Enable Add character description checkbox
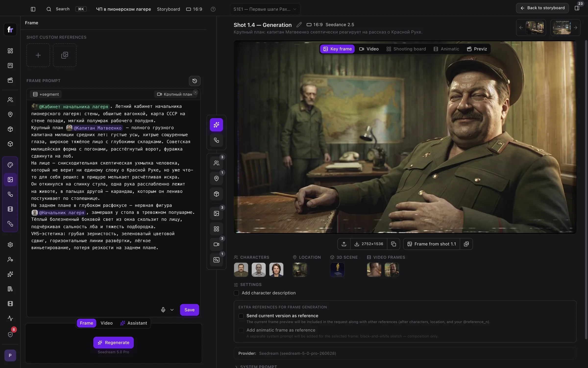The height and width of the screenshot is (368, 588). point(236,293)
